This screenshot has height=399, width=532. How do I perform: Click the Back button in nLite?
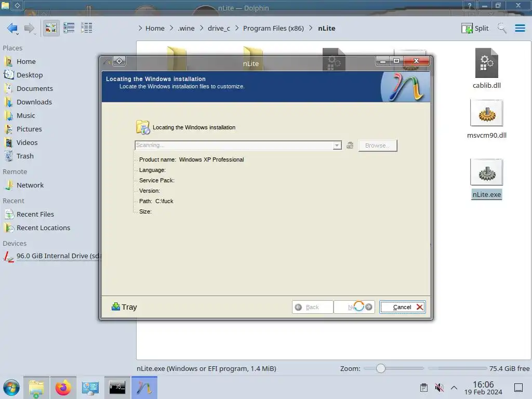312,307
